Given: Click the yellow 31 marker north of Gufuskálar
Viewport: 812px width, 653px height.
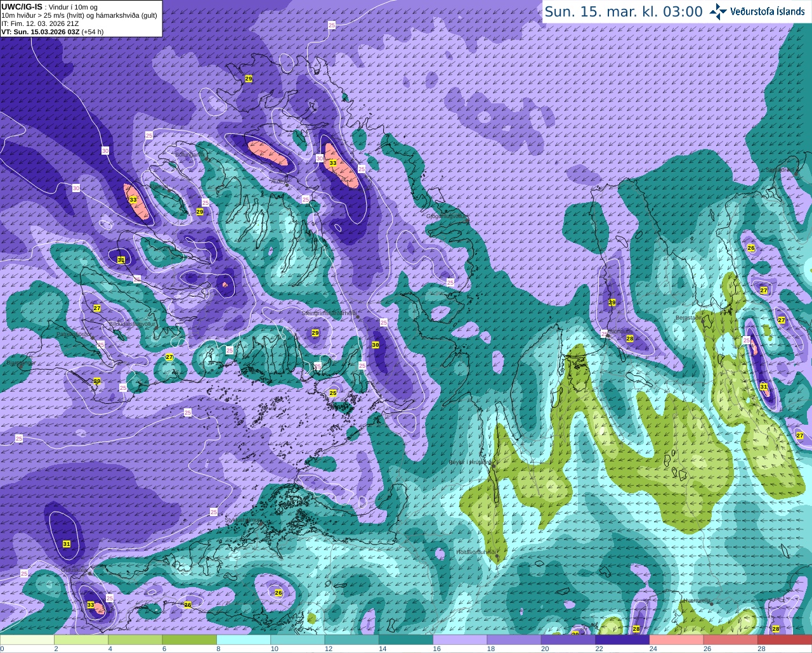Looking at the screenshot, I should coord(67,544).
